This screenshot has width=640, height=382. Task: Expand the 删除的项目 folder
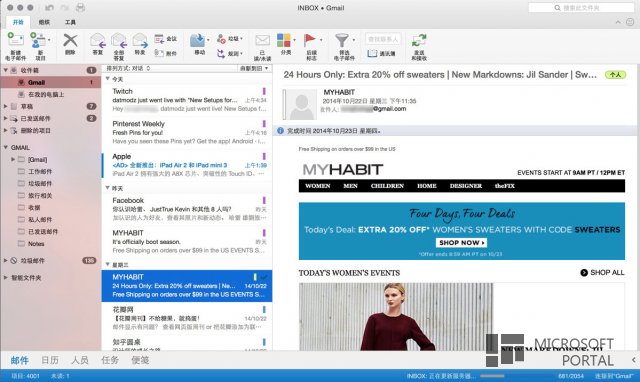pyautogui.click(x=6, y=131)
